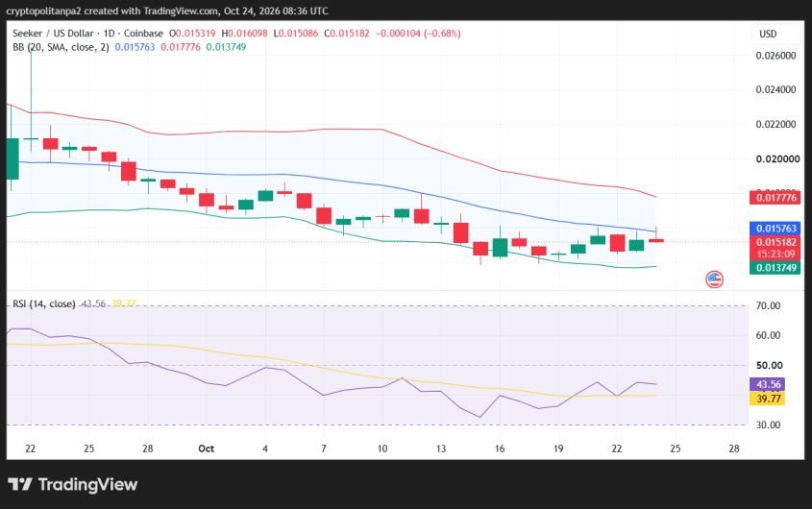Click date 16 on the time axis
This screenshot has height=509, width=812.
[x=500, y=448]
